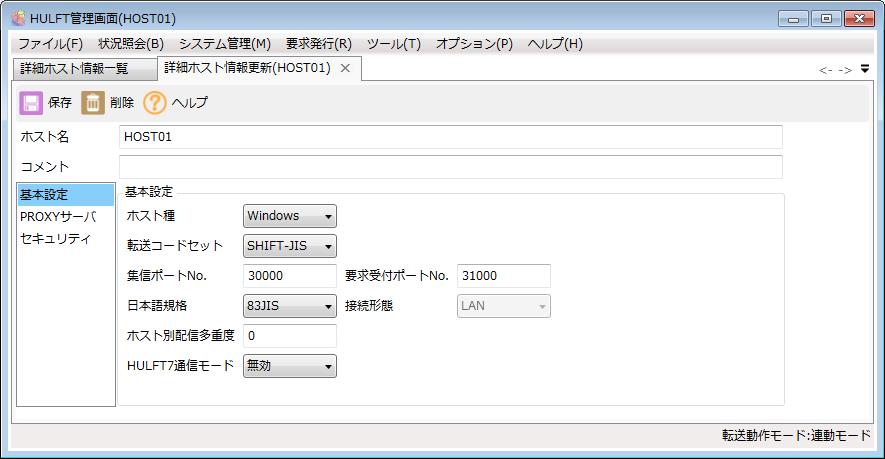Image resolution: width=885 pixels, height=459 pixels.
Task: Select 基本設定 in the side list
Action: [x=65, y=195]
